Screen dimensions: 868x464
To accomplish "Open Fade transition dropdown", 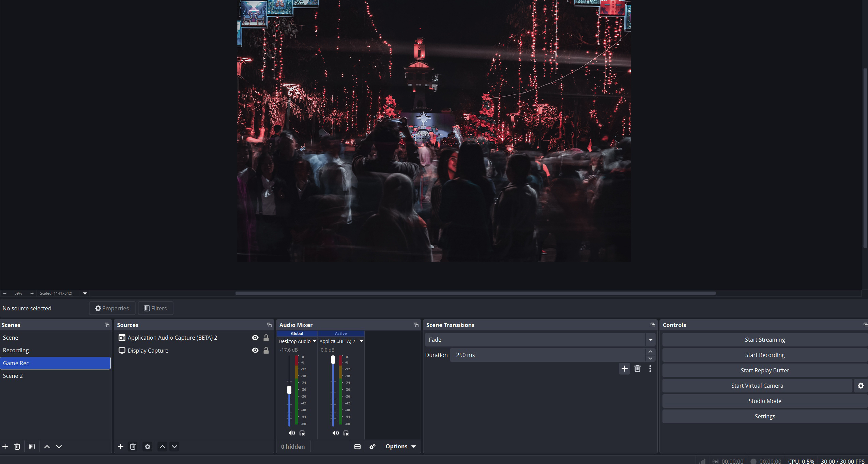I will coord(540,340).
